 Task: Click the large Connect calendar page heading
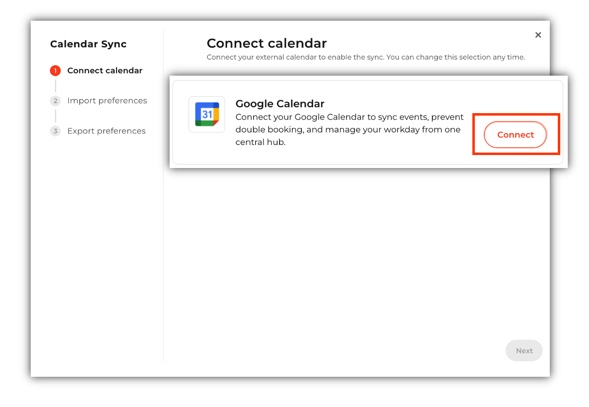pyautogui.click(x=267, y=43)
